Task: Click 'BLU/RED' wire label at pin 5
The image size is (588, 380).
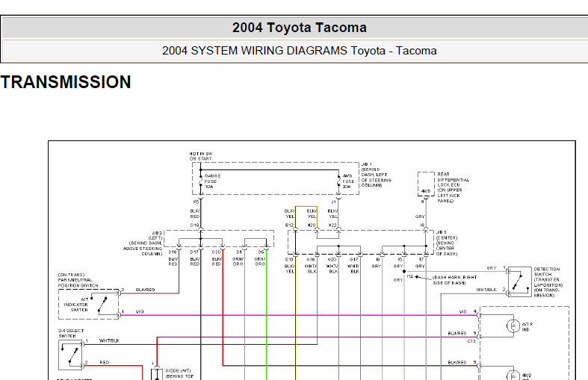Action: [x=457, y=333]
